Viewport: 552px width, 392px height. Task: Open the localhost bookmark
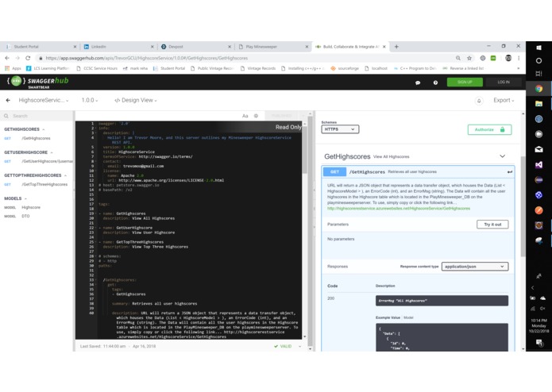click(376, 68)
